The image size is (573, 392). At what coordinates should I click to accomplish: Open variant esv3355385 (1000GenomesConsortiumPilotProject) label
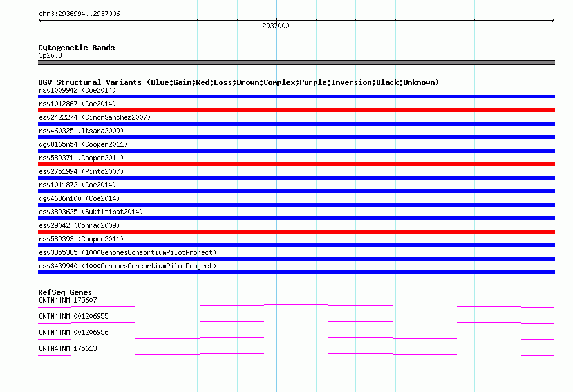click(127, 252)
